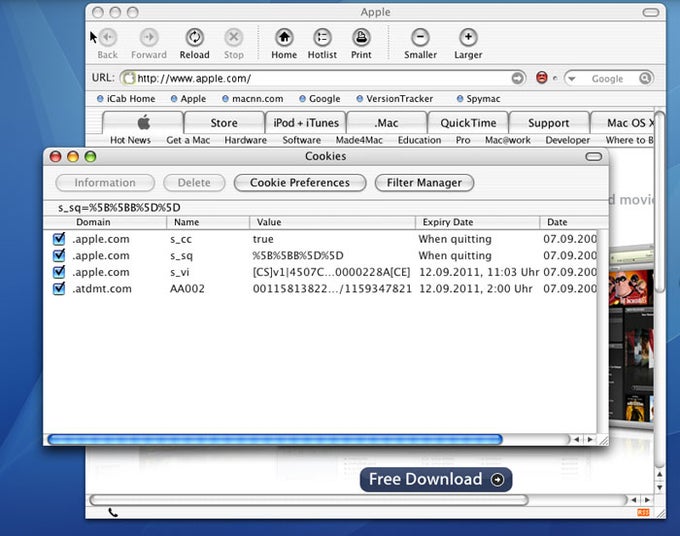This screenshot has width=680, height=536.
Task: Select the value cell reading 'true'
Action: click(263, 239)
